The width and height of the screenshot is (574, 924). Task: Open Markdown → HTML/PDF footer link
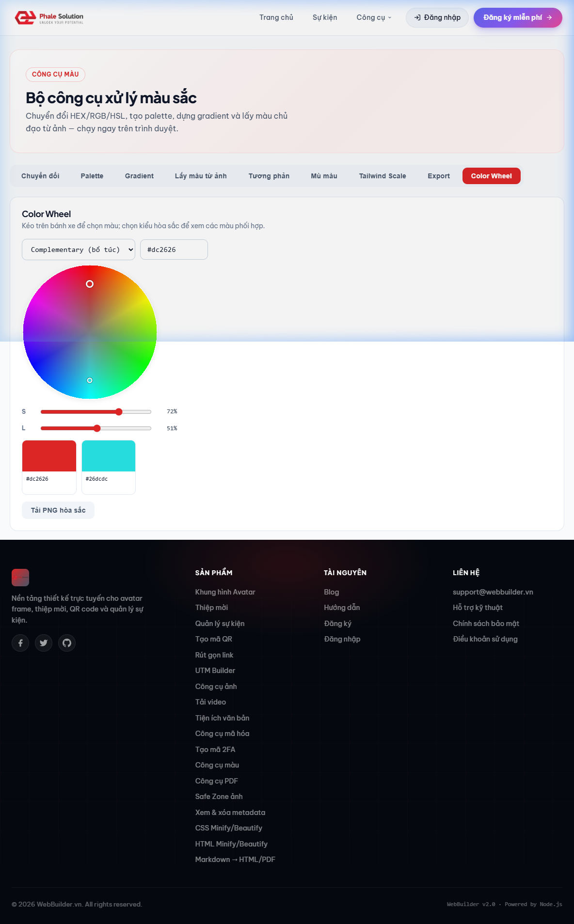tap(235, 860)
